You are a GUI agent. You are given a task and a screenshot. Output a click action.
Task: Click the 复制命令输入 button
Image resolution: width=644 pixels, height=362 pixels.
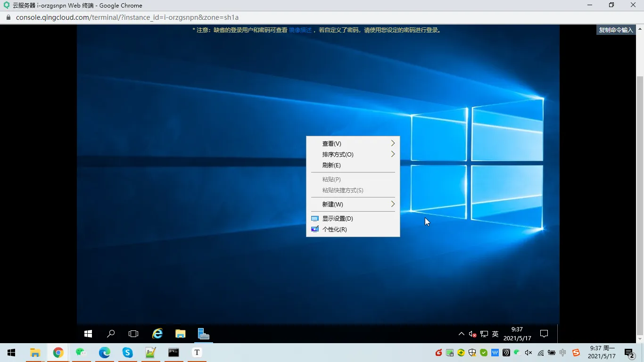[616, 29]
